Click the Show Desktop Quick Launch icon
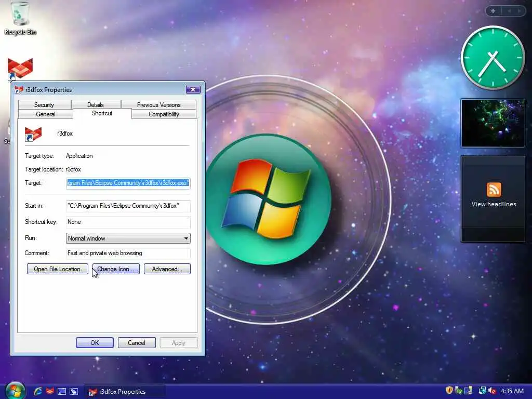The width and height of the screenshot is (532, 399). (62, 392)
